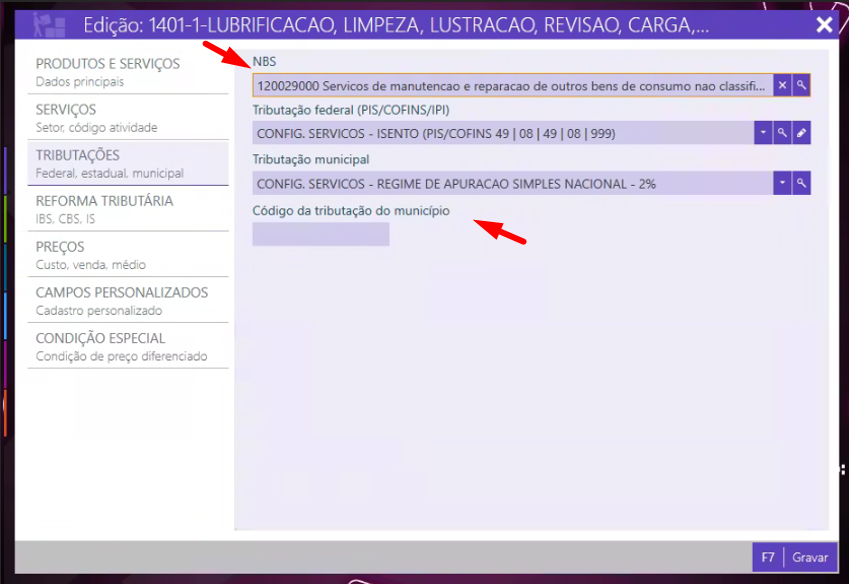Search federal taxation with the magnifier icon

[x=783, y=133]
